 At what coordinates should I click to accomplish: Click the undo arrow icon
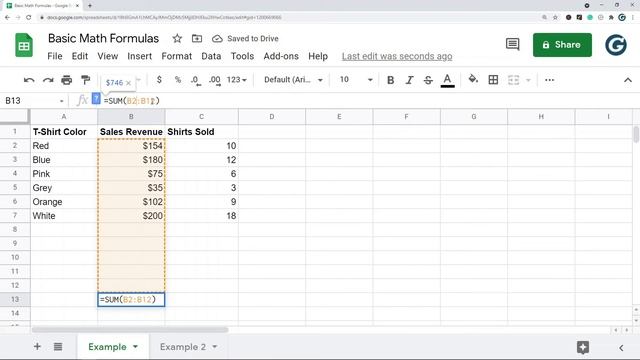(x=29, y=80)
